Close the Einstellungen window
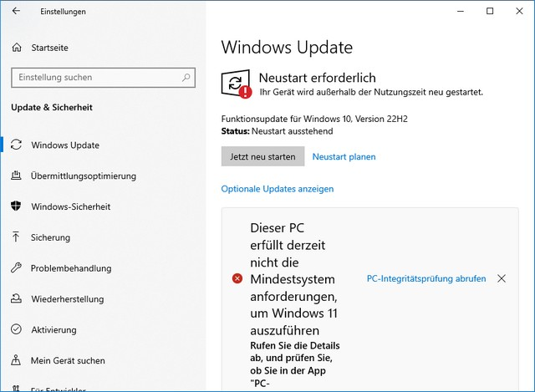This screenshot has height=392, width=535. 519,11
